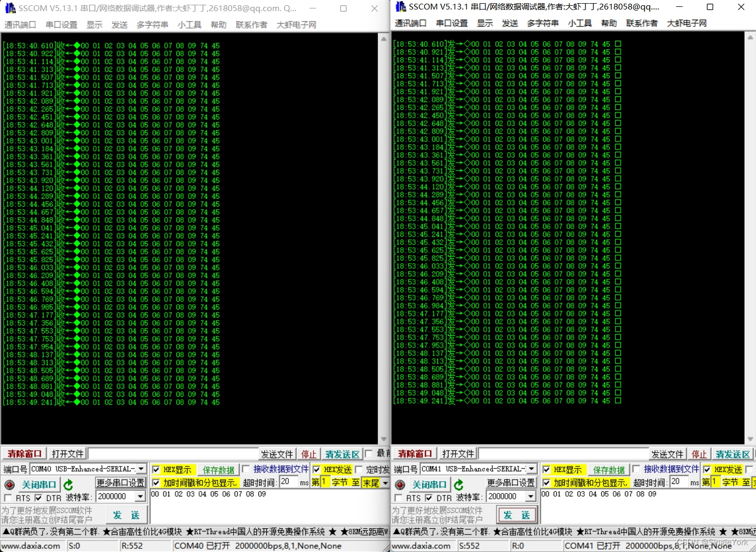Open 发送 menu in right window

coord(510,23)
